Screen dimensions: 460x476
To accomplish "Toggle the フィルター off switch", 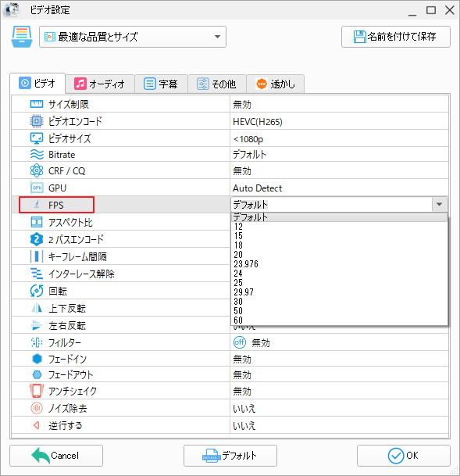I will pos(240,342).
